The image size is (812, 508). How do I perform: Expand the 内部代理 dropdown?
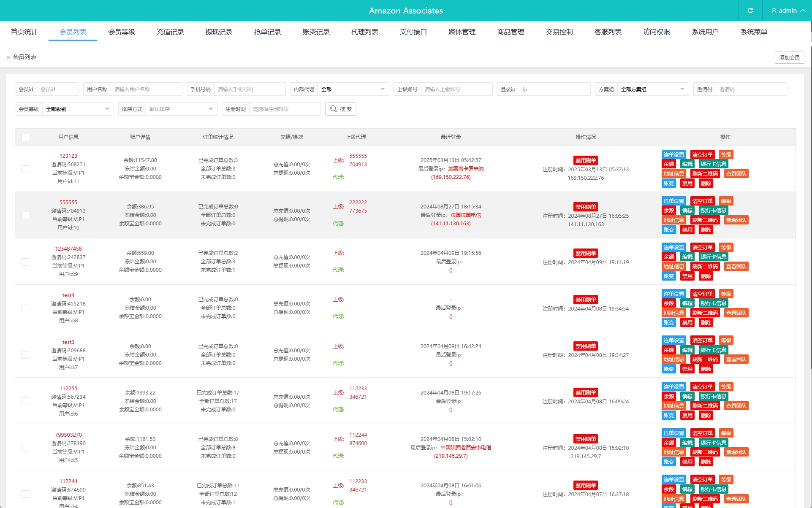[x=353, y=89]
